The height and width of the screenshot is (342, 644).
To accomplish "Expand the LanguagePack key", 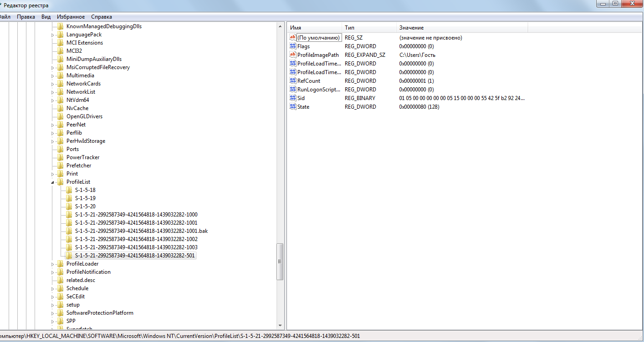I will pyautogui.click(x=52, y=35).
